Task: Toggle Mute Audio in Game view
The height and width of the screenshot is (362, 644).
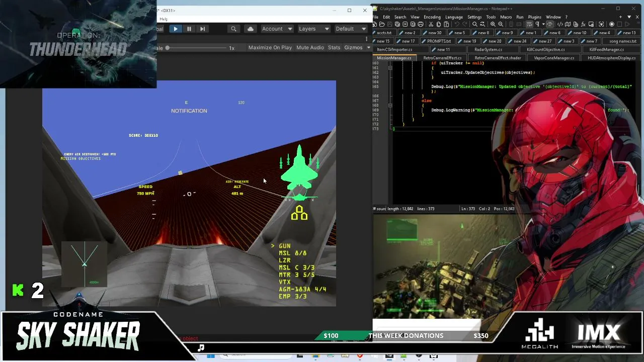Action: point(310,47)
